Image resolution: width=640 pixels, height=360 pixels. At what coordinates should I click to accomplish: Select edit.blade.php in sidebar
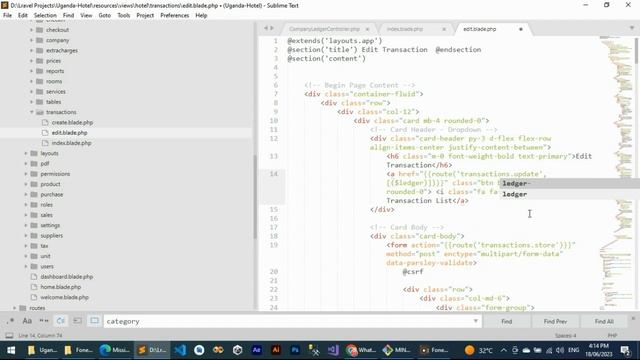69,133
